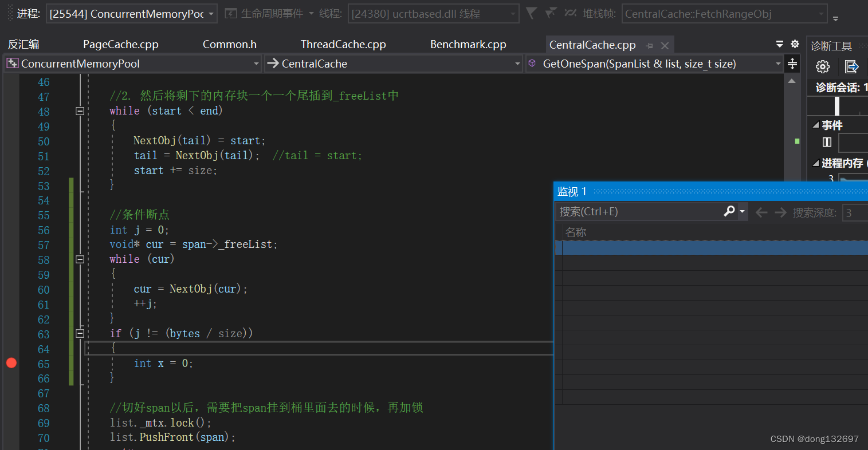This screenshot has height=450, width=868.
Task: Select the CentralCache.cpp tab
Action: (x=592, y=45)
